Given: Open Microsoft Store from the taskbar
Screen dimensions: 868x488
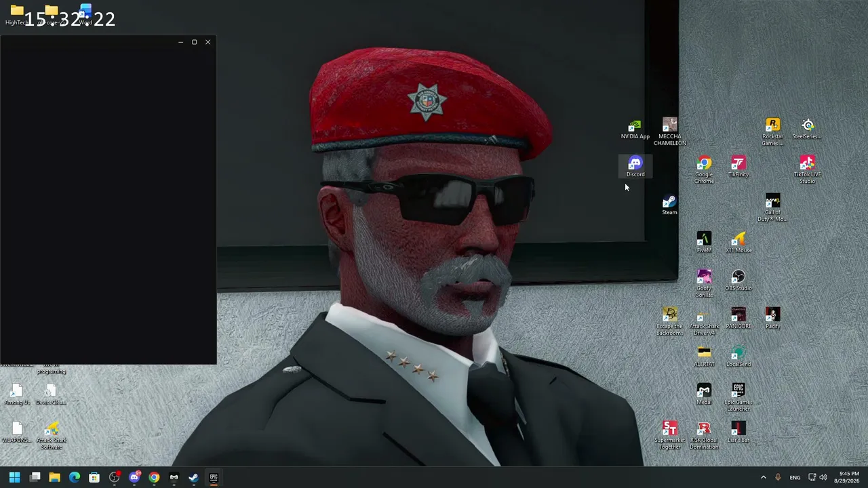Looking at the screenshot, I should (94, 477).
